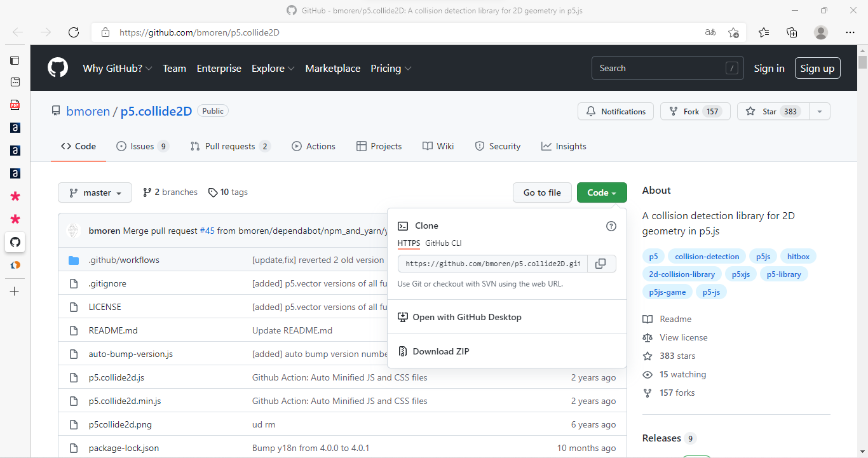
Task: Click the Notifications bell button
Action: [616, 111]
